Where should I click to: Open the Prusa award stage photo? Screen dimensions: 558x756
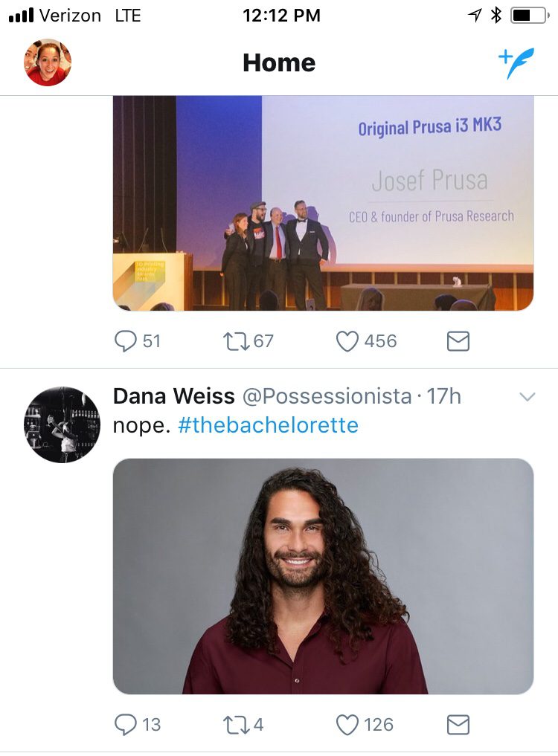click(323, 203)
